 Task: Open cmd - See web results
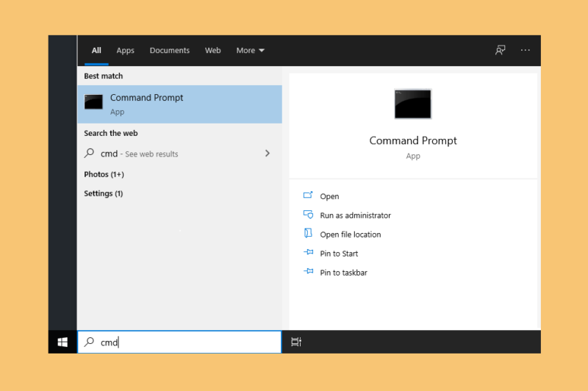[x=179, y=154]
